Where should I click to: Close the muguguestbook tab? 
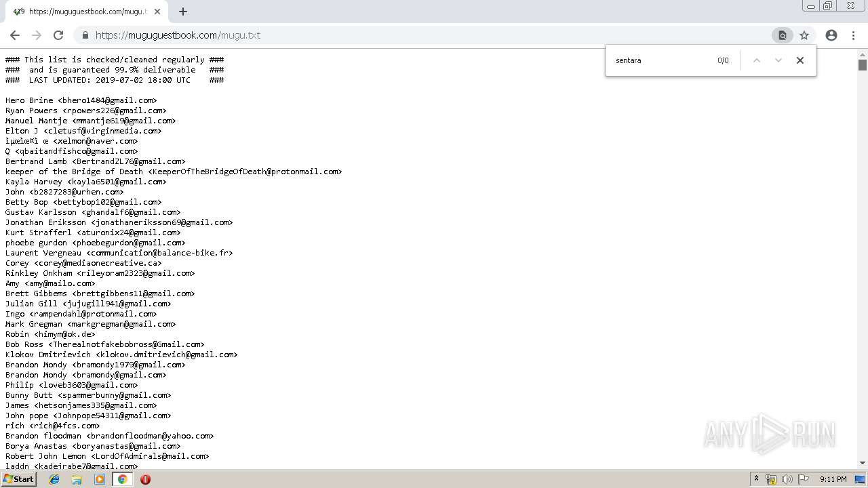pos(157,12)
